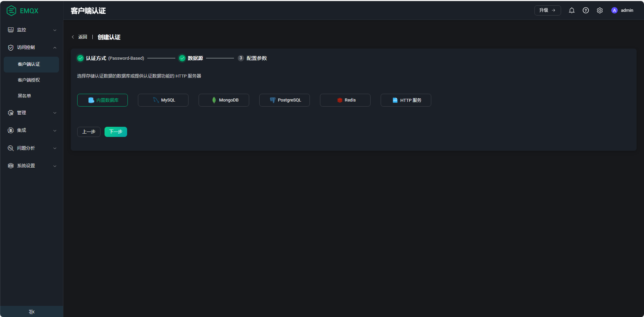Click the admin user avatar
The width and height of the screenshot is (644, 317).
point(614,10)
